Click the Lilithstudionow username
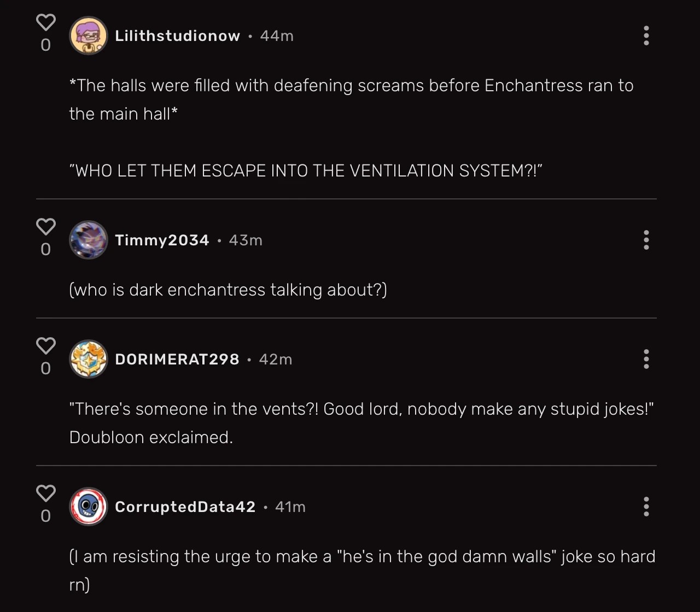 177,36
